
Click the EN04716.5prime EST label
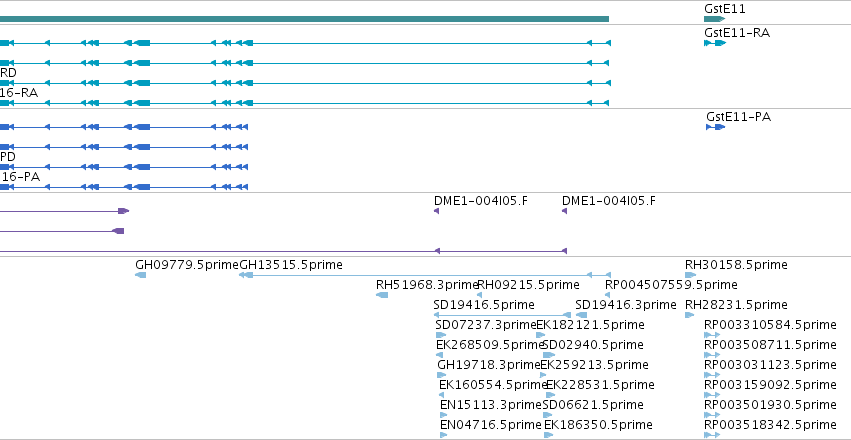coord(491,424)
